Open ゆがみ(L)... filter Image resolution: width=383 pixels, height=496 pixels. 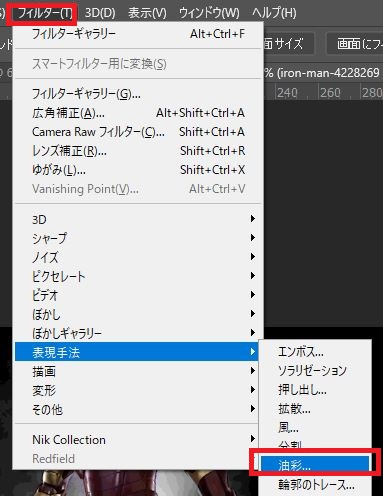point(138,170)
